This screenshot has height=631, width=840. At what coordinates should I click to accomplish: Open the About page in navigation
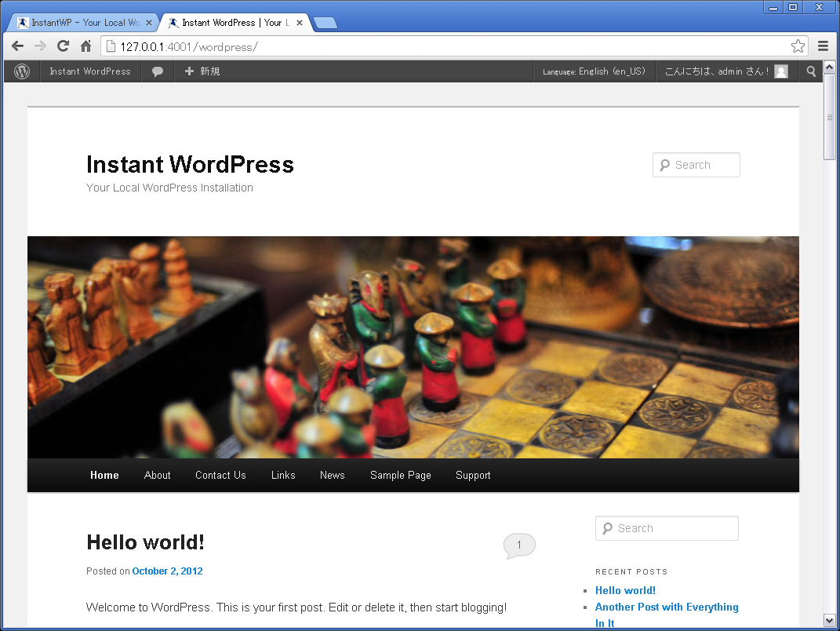click(x=157, y=475)
